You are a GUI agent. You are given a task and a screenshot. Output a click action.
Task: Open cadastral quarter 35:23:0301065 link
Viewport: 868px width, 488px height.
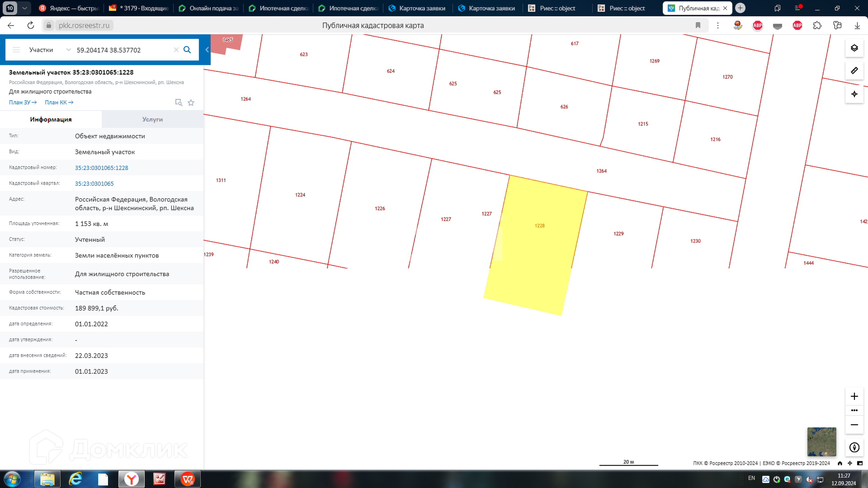coord(94,183)
